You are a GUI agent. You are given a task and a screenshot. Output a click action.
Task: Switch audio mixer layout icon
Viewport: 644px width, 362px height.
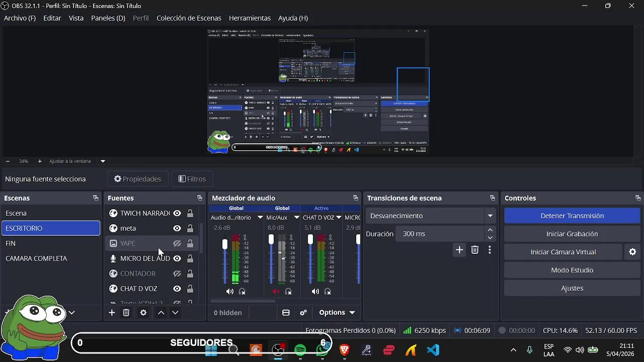[x=286, y=313]
